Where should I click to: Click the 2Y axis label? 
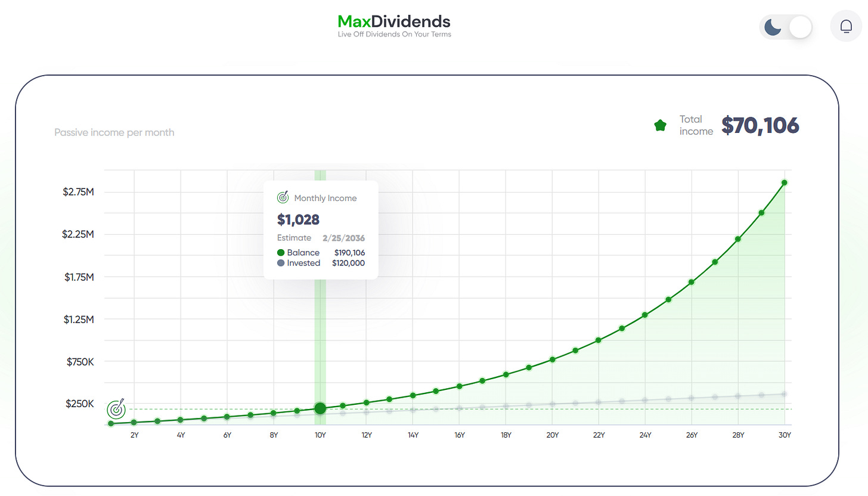[134, 435]
